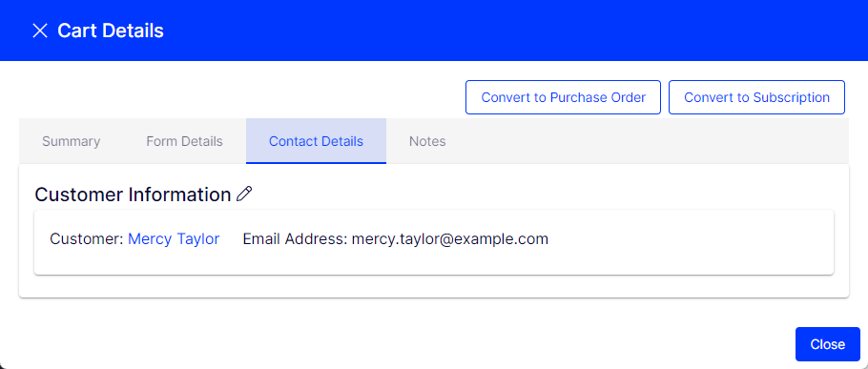Open the Mercy Taylor customer link
Screen dimensions: 868x369
click(x=174, y=239)
